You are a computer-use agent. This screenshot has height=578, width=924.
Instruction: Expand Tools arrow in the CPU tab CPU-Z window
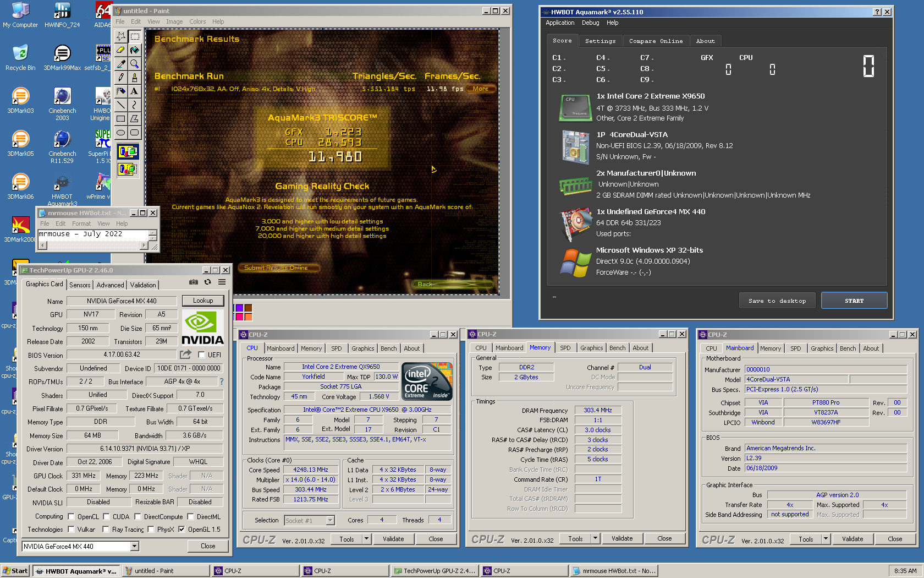(x=367, y=539)
